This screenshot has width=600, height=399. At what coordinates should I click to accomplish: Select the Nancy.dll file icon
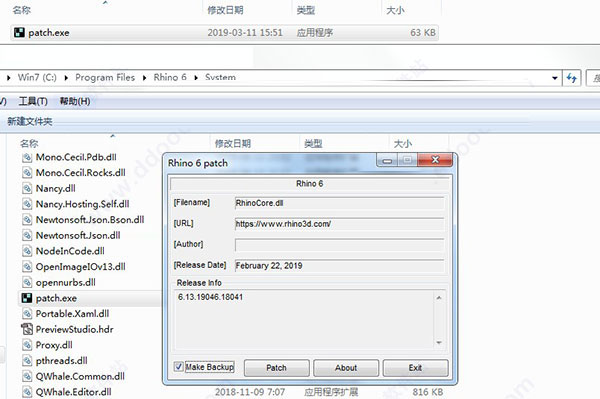[27, 189]
